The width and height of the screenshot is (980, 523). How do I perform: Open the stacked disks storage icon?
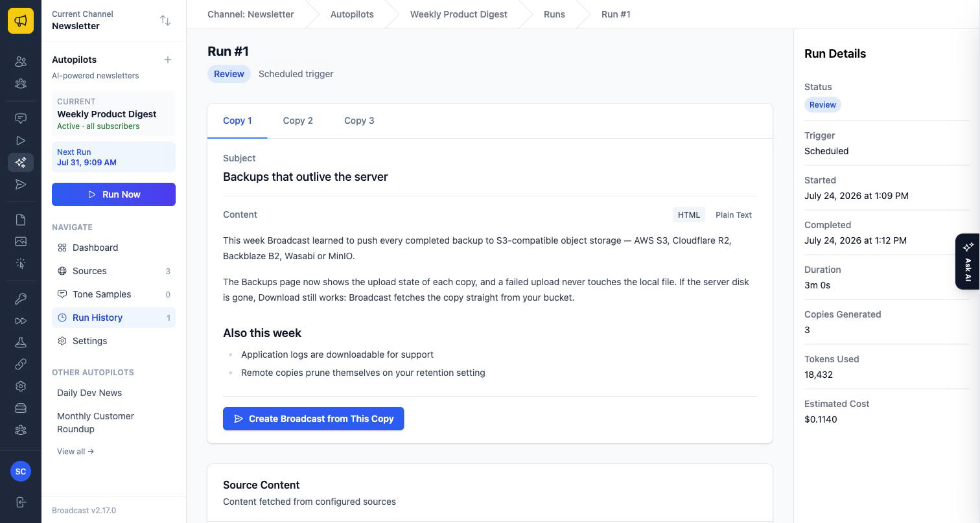click(x=21, y=408)
